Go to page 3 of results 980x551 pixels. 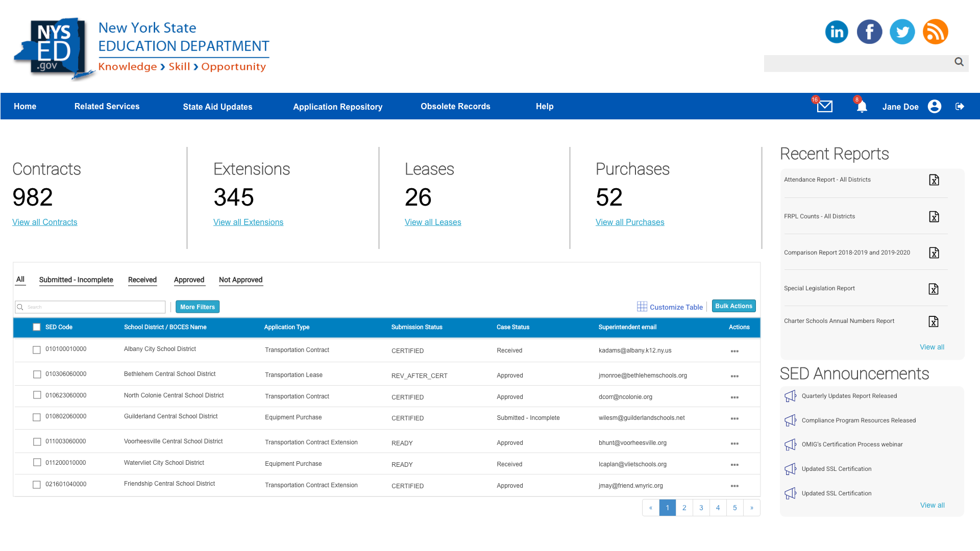pyautogui.click(x=701, y=508)
